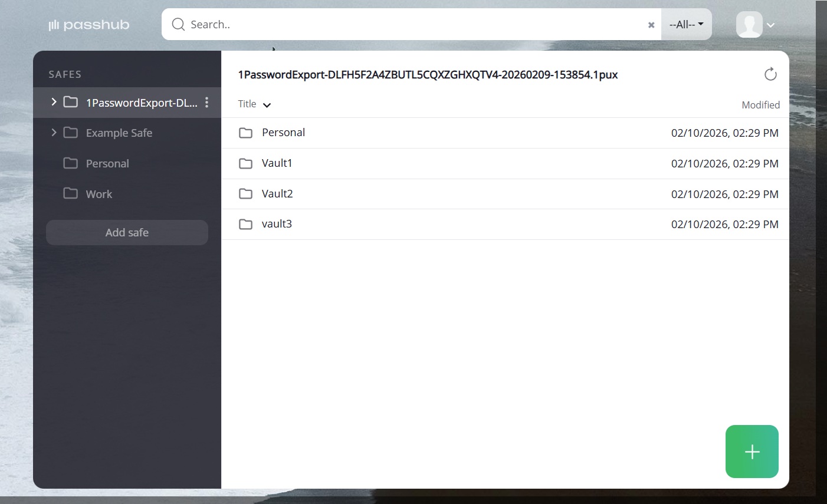
Task: Select the Personal safe in the sidebar
Action: point(107,163)
